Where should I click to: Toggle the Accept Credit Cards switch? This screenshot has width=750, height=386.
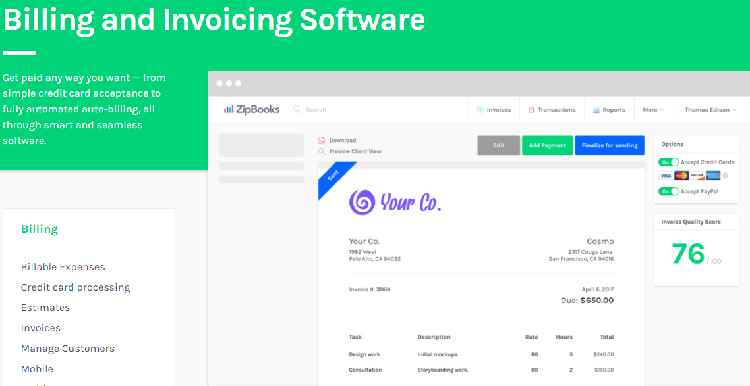pos(668,162)
